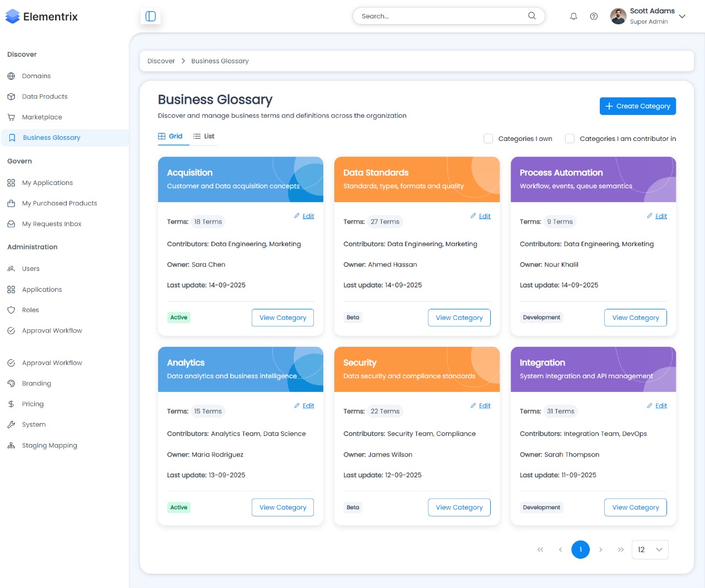
Task: Click the pencil icon on Security card
Action: (x=473, y=406)
